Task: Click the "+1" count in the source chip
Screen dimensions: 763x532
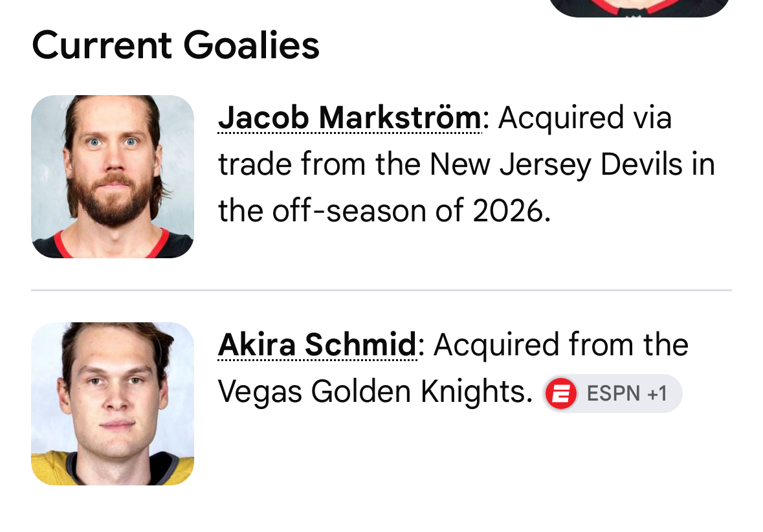Action: [658, 393]
